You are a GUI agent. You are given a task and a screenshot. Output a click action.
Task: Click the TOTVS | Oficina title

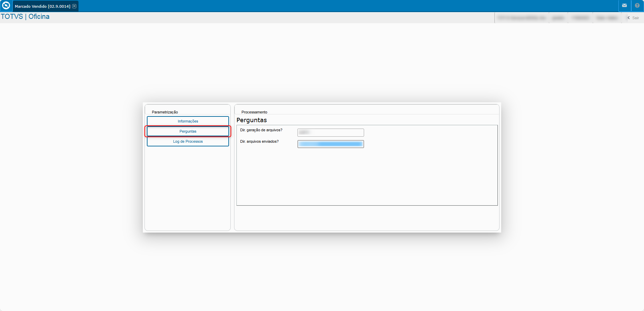click(x=25, y=16)
